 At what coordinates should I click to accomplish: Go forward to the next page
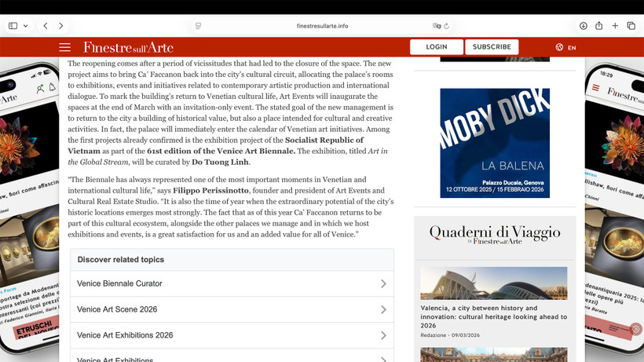coord(60,26)
